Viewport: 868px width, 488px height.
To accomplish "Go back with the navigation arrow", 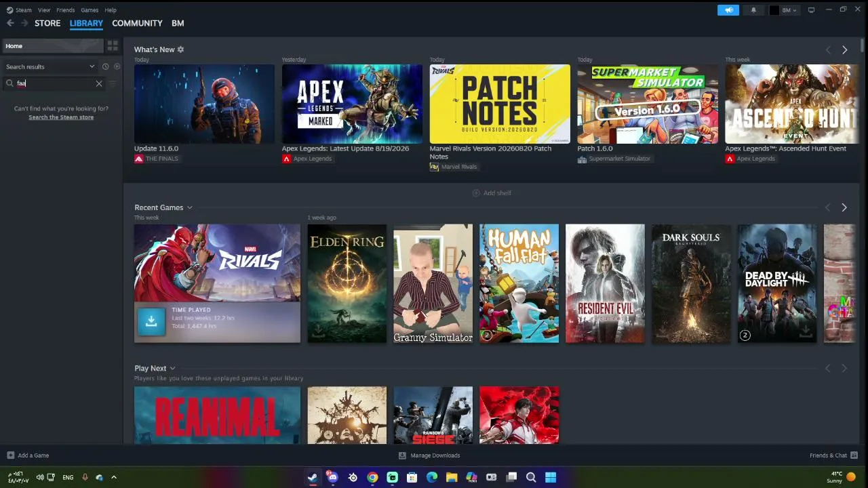I will coord(10,23).
